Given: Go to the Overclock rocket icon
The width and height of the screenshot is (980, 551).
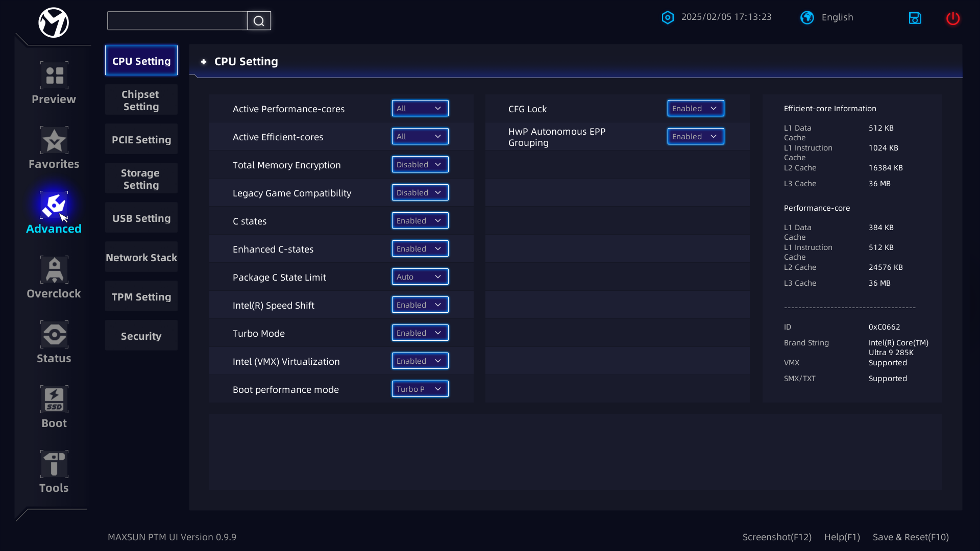Looking at the screenshot, I should [54, 270].
